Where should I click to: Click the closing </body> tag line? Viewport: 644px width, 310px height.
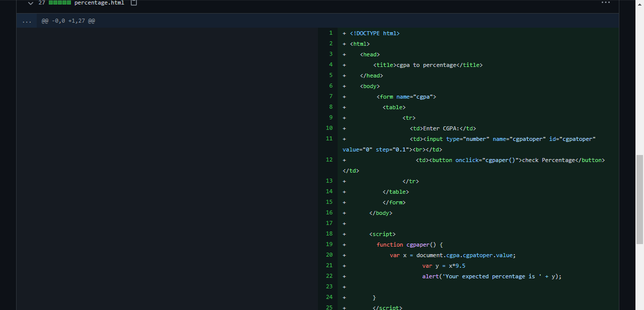[381, 213]
